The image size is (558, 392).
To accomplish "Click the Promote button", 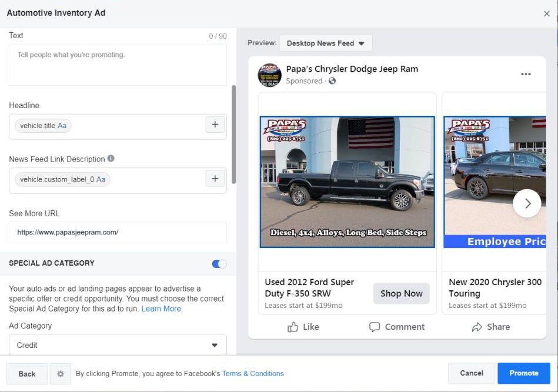I will pos(524,373).
